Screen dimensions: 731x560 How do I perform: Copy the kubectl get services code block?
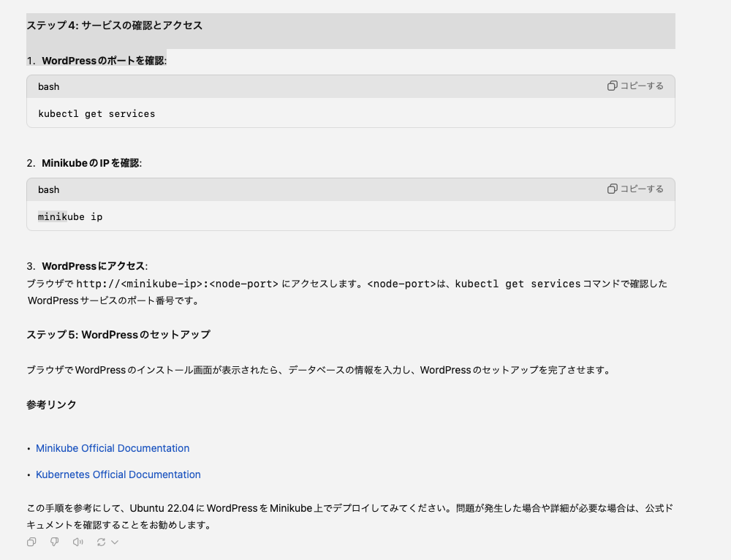(635, 86)
